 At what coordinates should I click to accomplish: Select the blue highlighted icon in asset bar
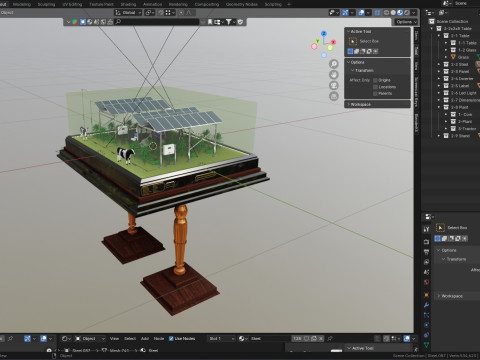click(83, 22)
